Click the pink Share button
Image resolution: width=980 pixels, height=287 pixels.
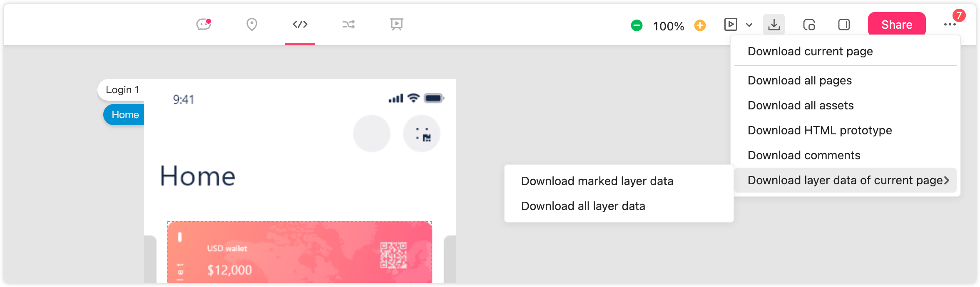(896, 25)
